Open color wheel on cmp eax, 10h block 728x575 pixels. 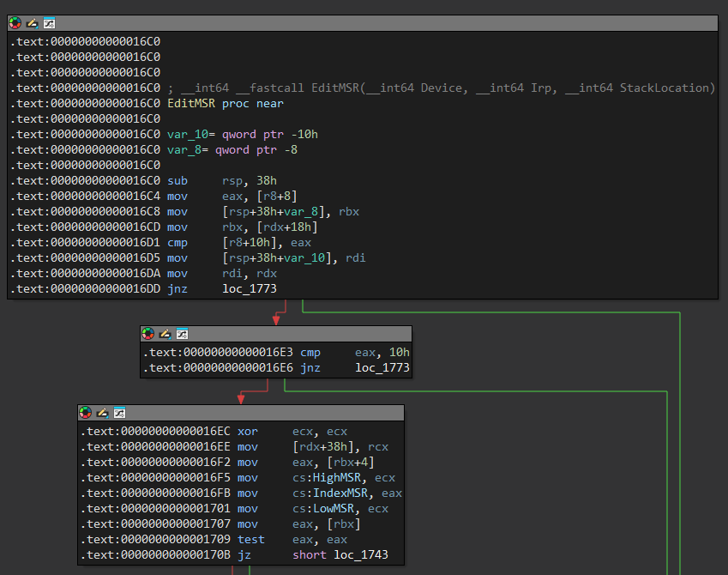148,334
